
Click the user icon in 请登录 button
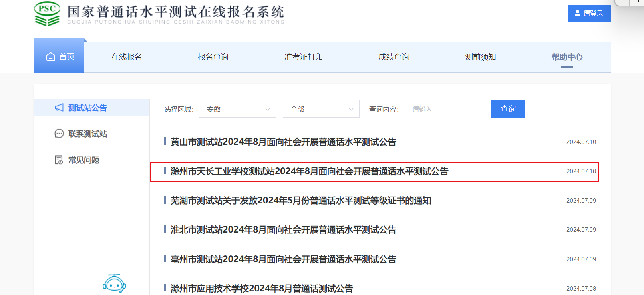[577, 14]
